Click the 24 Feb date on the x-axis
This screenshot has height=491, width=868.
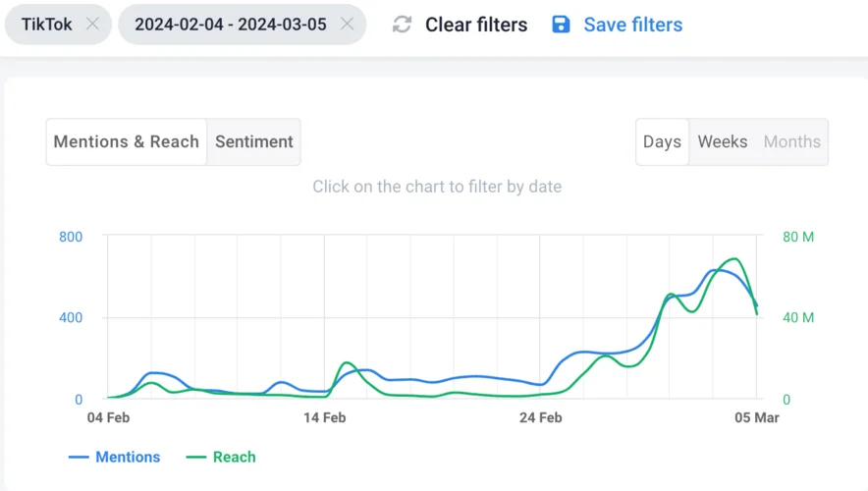click(x=541, y=417)
